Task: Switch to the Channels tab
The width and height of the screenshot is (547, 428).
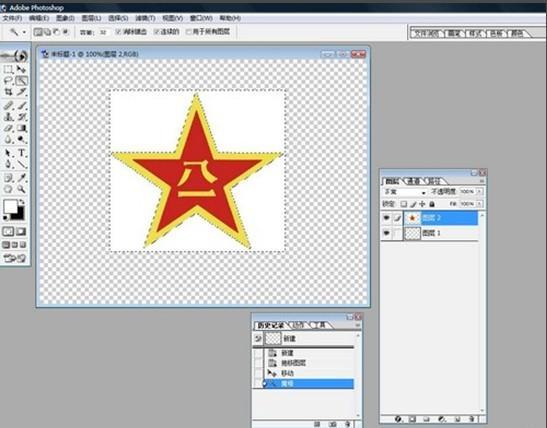Action: pos(413,181)
